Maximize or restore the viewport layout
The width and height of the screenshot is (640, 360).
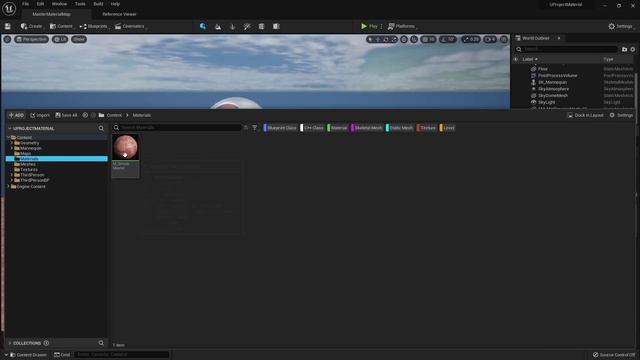pos(504,39)
